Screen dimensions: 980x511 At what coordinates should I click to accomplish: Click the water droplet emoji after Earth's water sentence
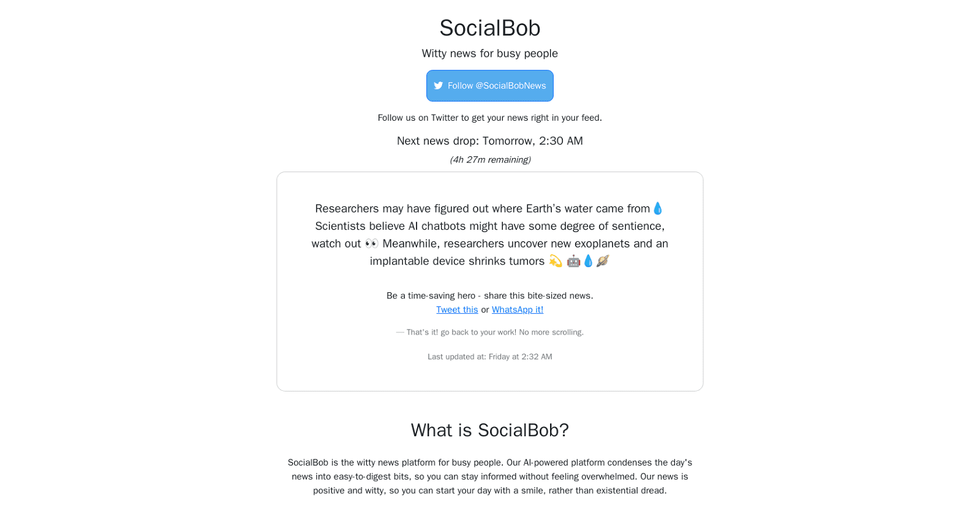click(657, 208)
